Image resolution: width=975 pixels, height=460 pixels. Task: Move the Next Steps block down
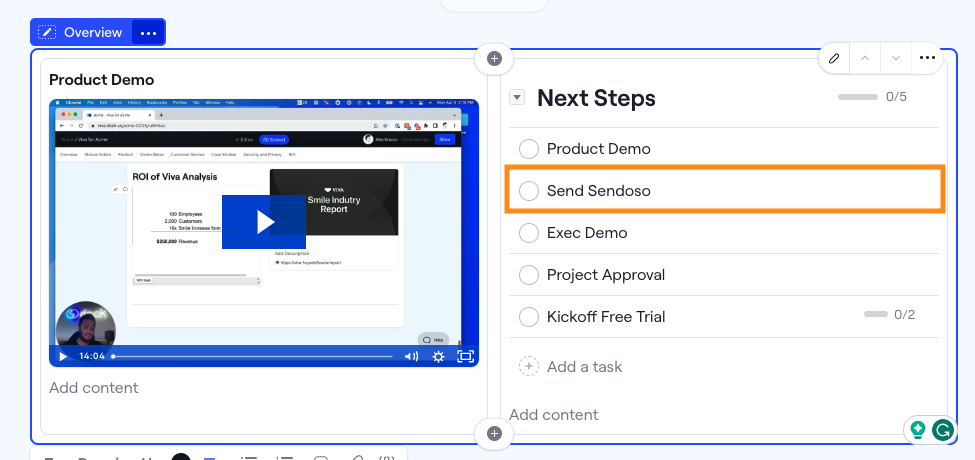(896, 58)
